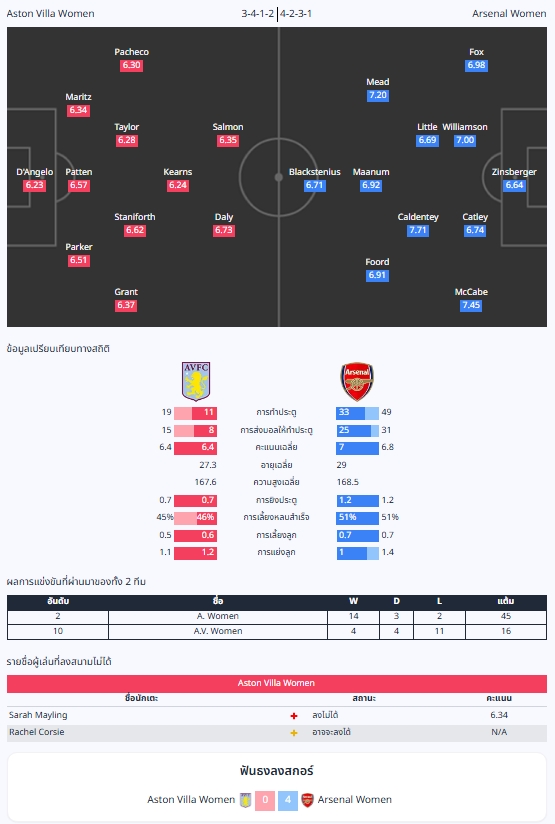Click the red cross injury icon beside Sarah Mayling
The image size is (555, 824).
294,716
